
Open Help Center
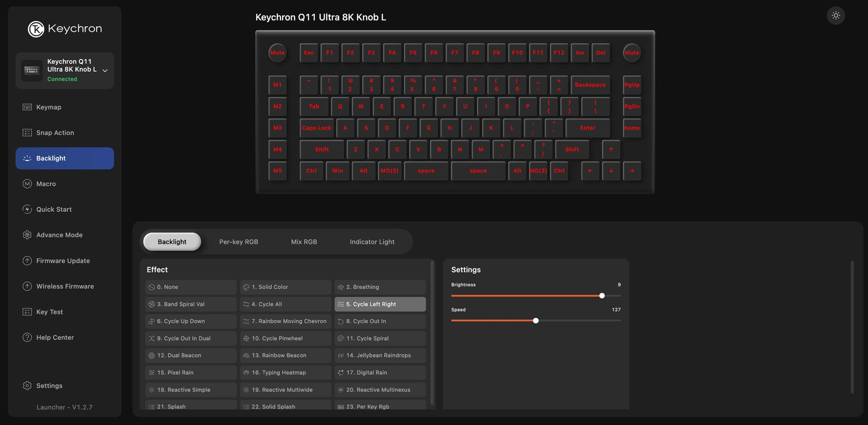65,337
